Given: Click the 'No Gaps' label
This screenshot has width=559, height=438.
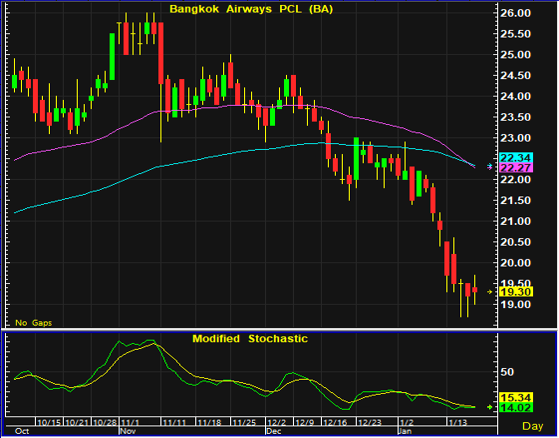Looking at the screenshot, I should [34, 323].
